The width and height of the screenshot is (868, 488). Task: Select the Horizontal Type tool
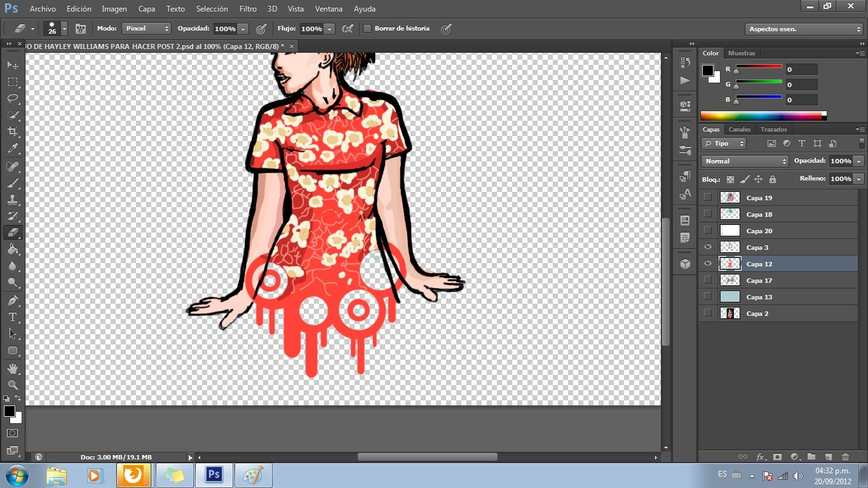(x=13, y=317)
